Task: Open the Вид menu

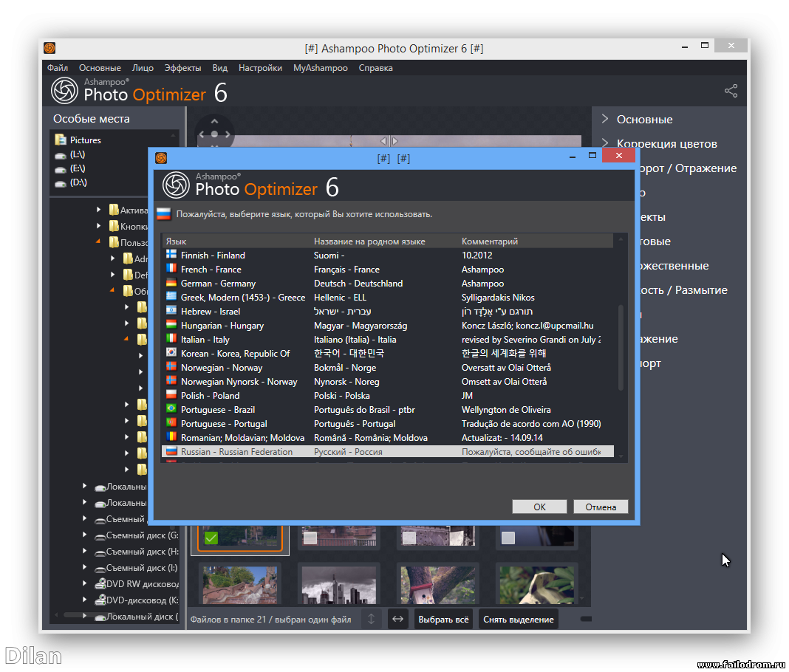Action: pos(220,68)
